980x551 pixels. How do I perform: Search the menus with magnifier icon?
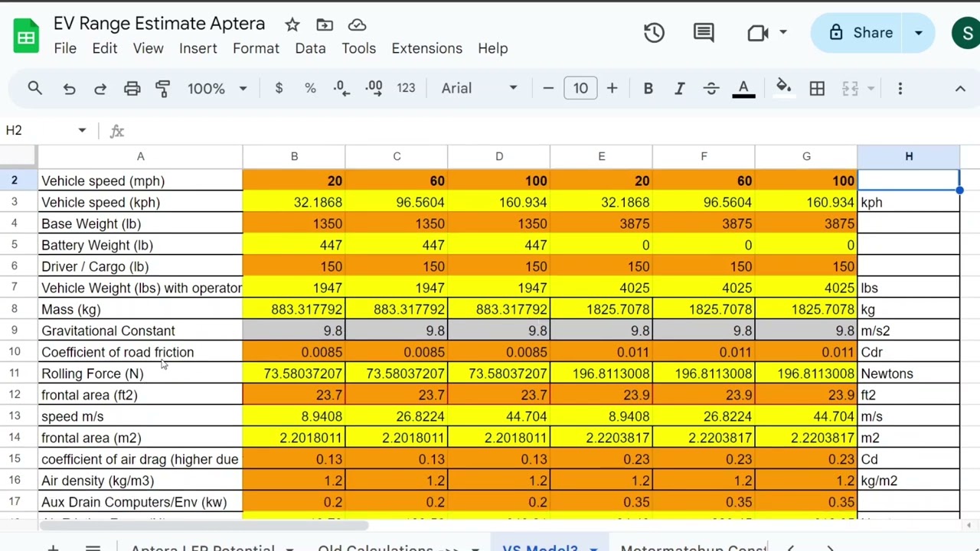(x=35, y=88)
